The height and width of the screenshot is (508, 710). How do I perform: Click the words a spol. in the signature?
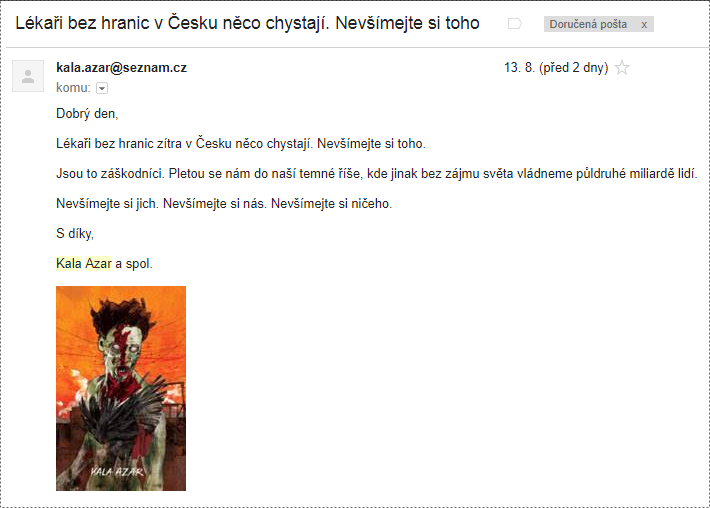(134, 264)
